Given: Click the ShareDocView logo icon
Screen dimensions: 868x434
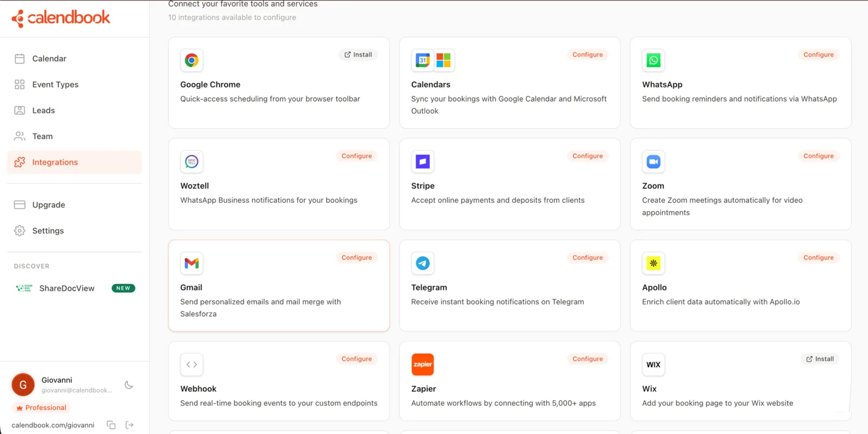Looking at the screenshot, I should [24, 288].
